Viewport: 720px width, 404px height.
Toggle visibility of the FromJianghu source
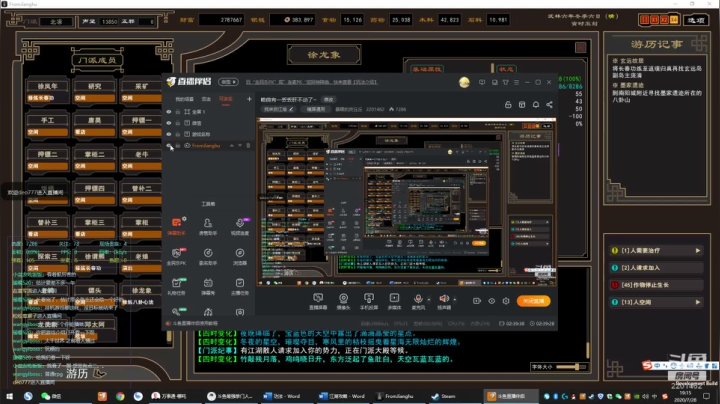tap(169, 146)
